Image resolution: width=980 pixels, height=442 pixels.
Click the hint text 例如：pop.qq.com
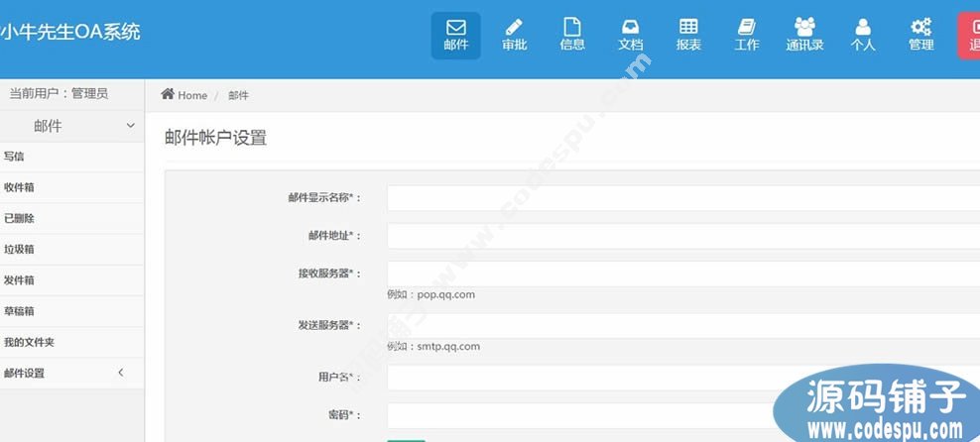431,294
